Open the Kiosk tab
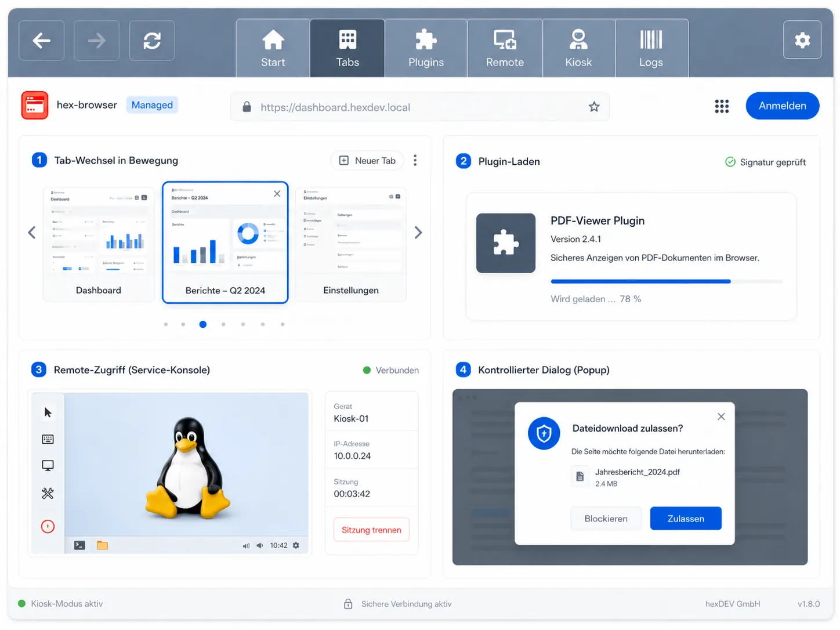Image resolution: width=840 pixels, height=630 pixels. 578,48
